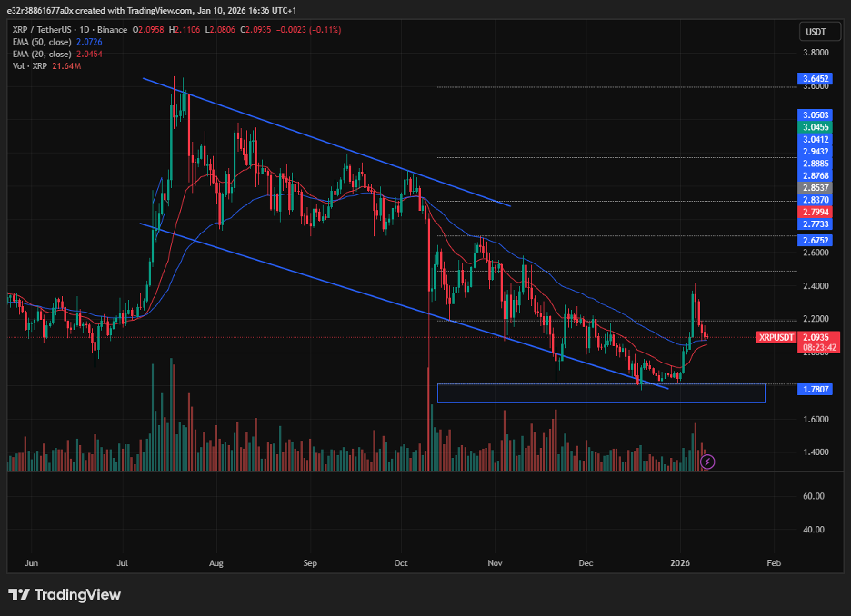Click the open value O2.0958

pyautogui.click(x=147, y=30)
